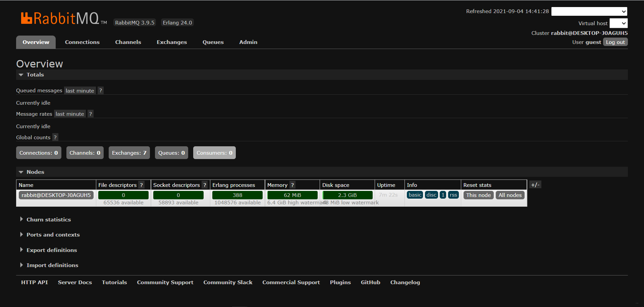Open help for Socket descriptors column

coord(205,185)
